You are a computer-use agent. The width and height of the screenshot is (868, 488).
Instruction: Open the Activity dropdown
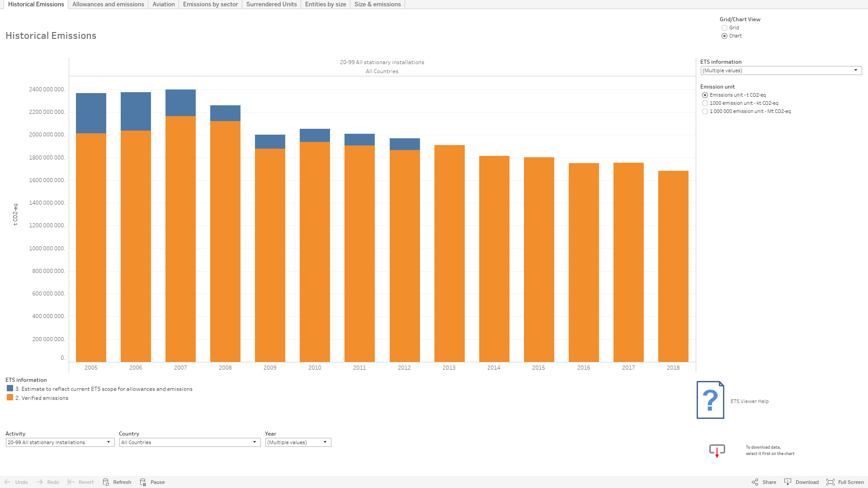pyautogui.click(x=108, y=442)
